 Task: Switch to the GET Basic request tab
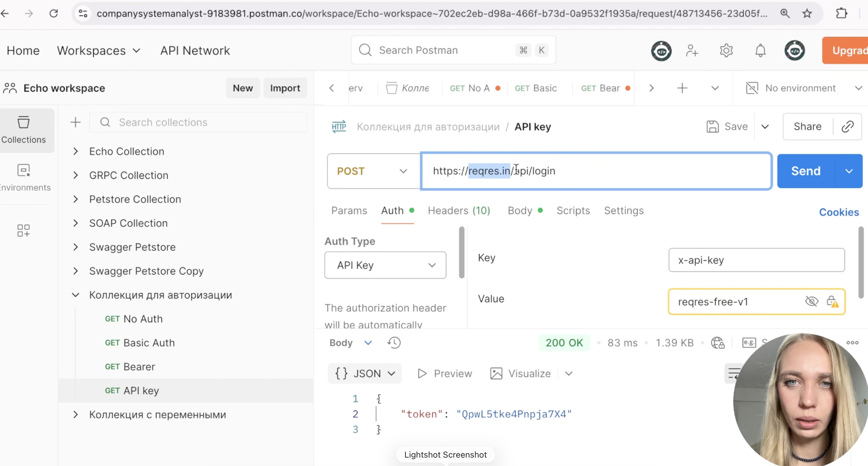coord(536,88)
